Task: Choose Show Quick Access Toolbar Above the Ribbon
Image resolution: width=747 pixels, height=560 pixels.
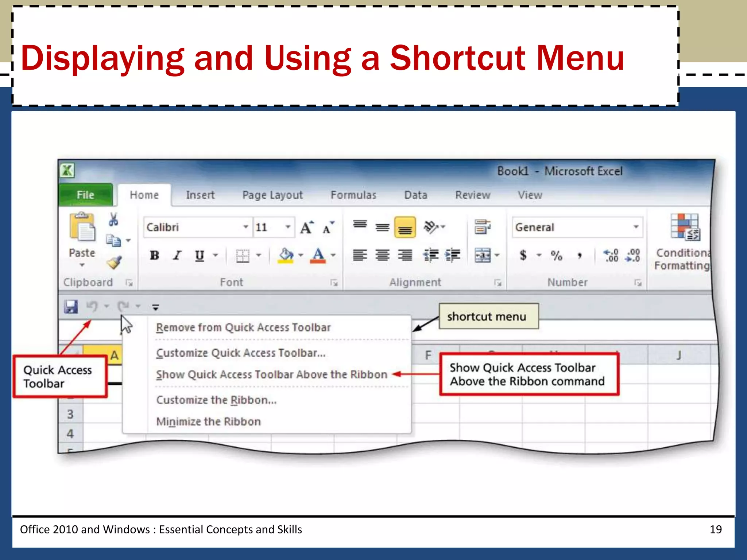Action: [267, 374]
